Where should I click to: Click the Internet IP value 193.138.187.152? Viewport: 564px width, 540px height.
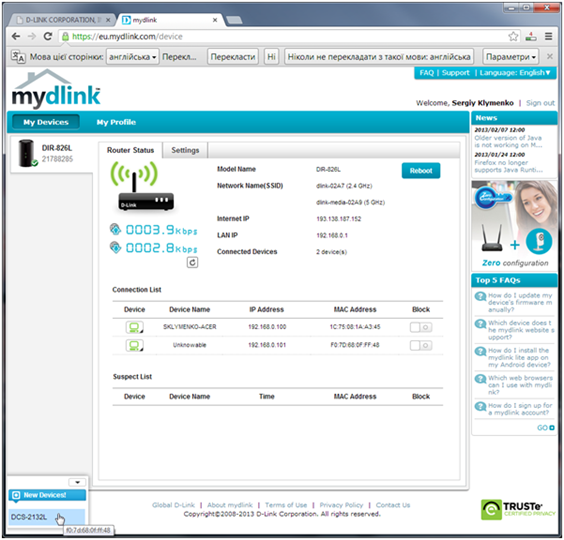(x=339, y=219)
